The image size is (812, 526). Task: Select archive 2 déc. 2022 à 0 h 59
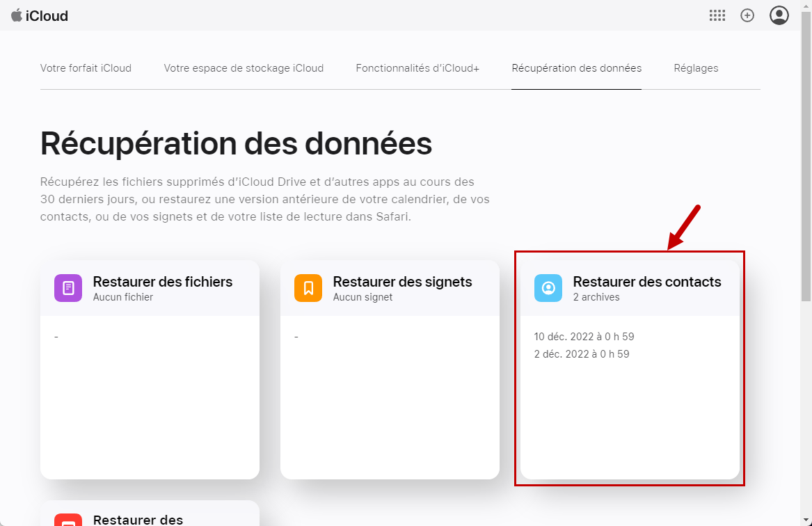(x=582, y=354)
